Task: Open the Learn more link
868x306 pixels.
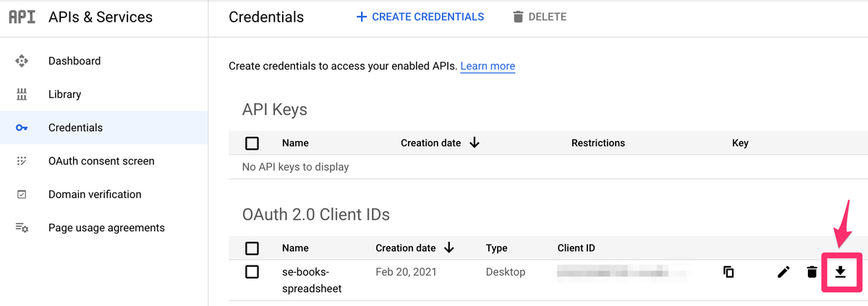Action: (x=488, y=66)
